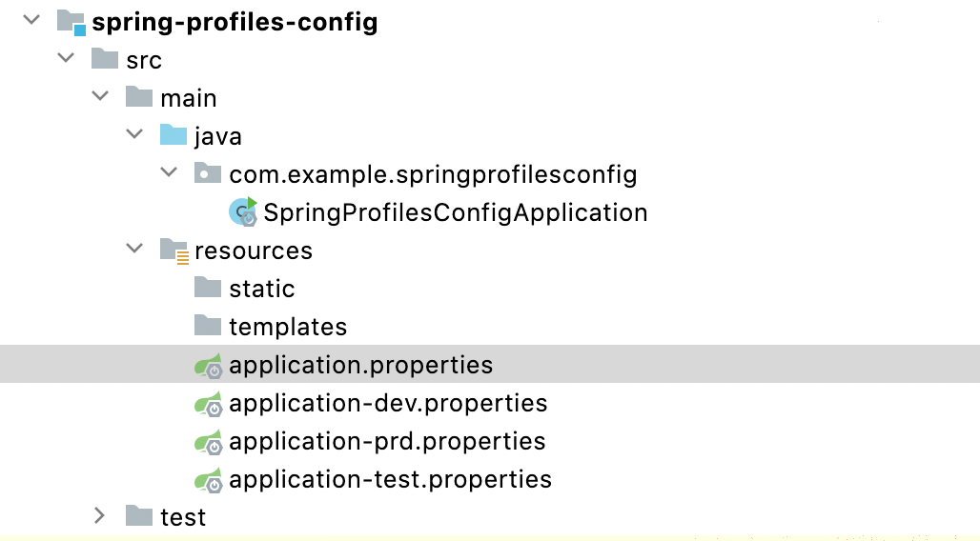This screenshot has height=541, width=980.
Task: Click the application.properties Spring leaf icon
Action: click(209, 366)
